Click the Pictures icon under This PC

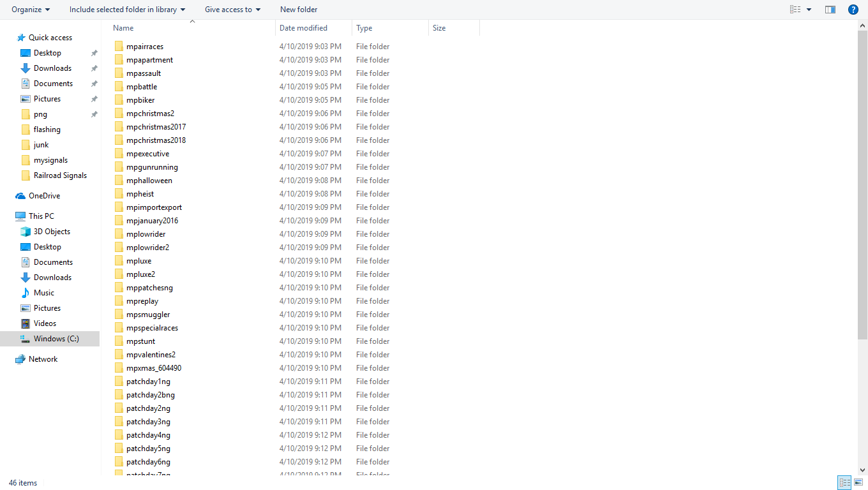[x=26, y=308]
